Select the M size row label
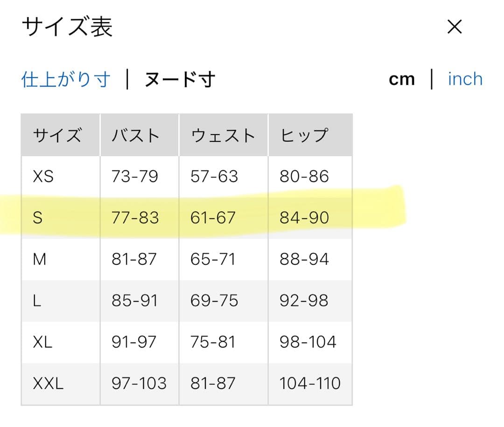 (x=40, y=259)
